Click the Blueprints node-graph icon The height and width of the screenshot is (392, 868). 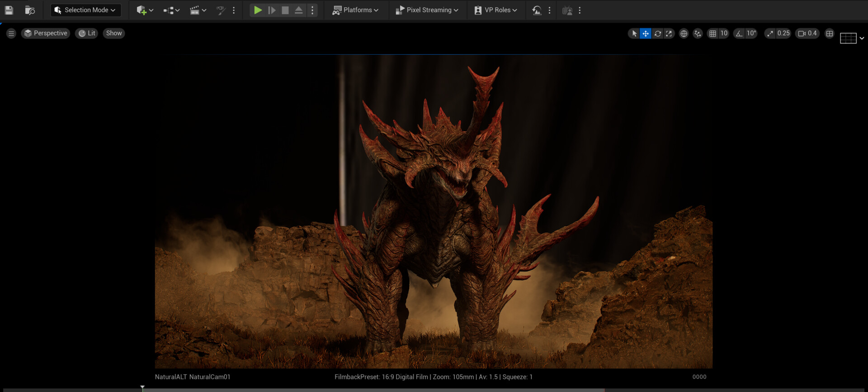(x=169, y=10)
